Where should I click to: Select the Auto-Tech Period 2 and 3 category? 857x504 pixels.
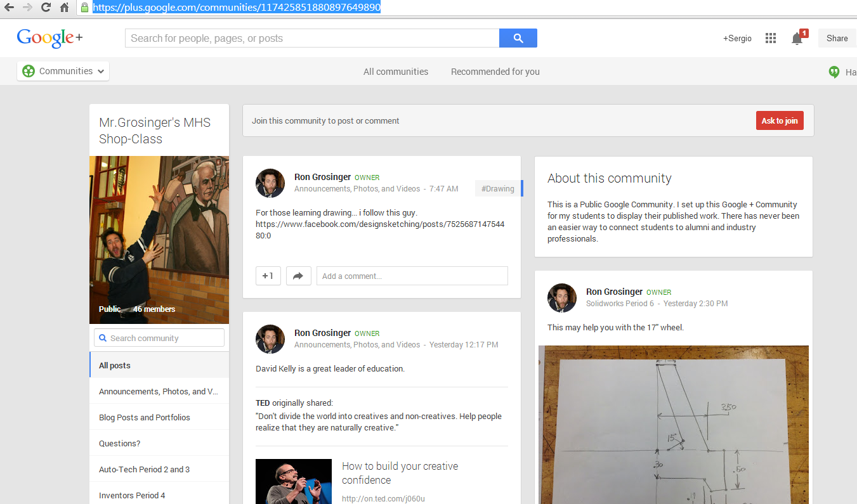(x=159, y=469)
